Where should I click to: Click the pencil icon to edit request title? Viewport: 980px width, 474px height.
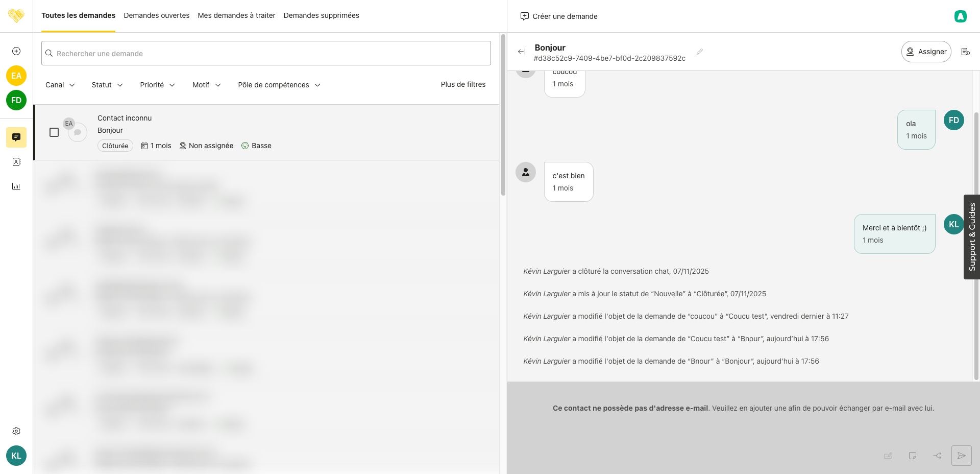[700, 52]
